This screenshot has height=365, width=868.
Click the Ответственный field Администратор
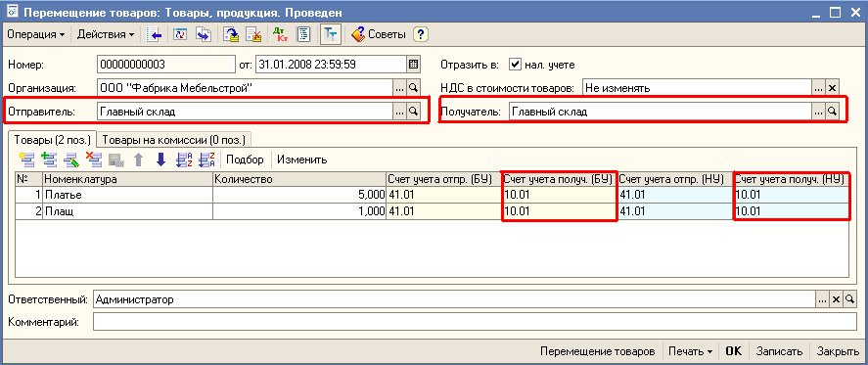coord(454,299)
